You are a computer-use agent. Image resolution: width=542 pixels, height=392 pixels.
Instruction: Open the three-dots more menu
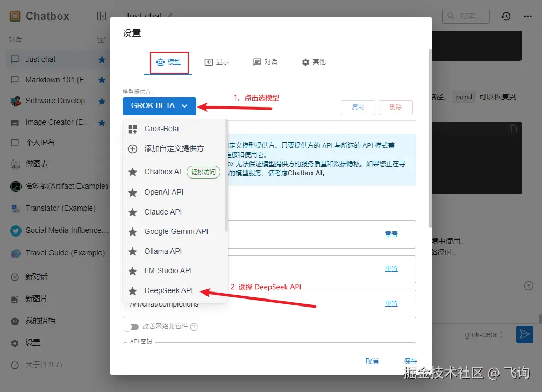527,16
